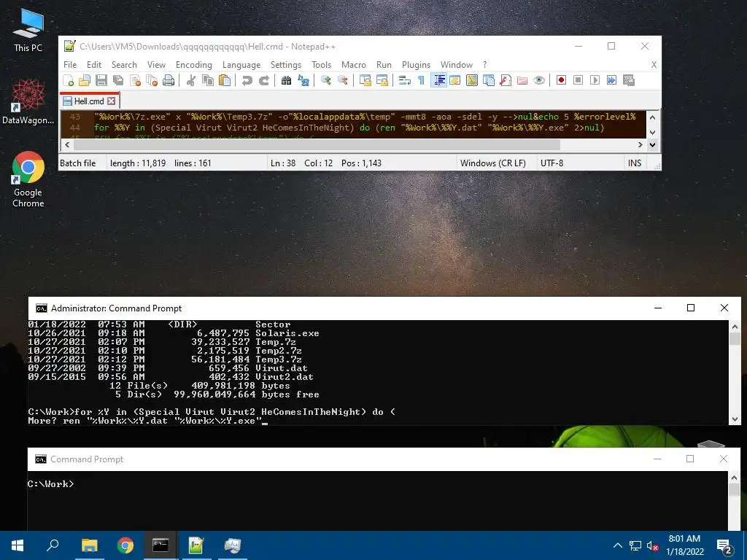Open the Plugins menu

click(416, 65)
